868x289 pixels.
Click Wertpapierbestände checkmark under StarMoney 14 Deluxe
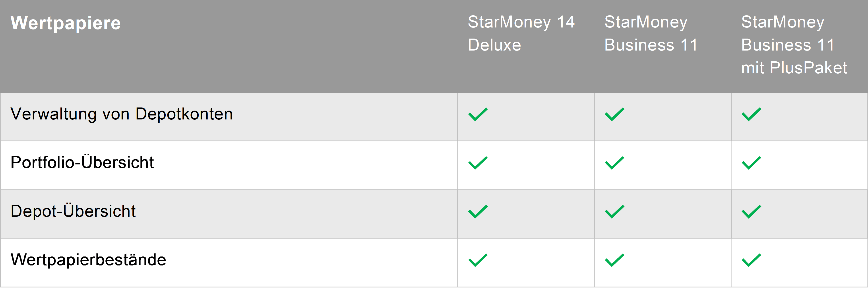coord(478,260)
